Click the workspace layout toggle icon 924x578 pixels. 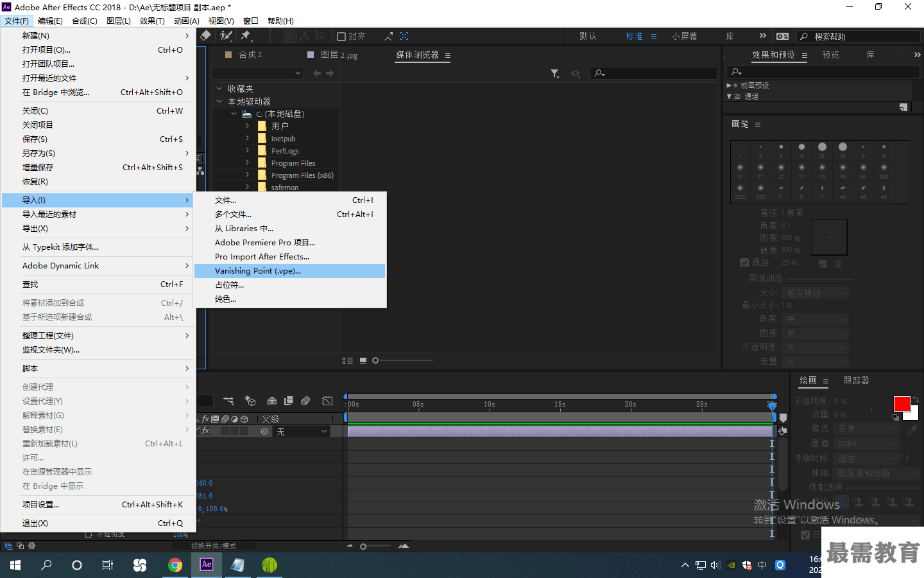point(783,36)
